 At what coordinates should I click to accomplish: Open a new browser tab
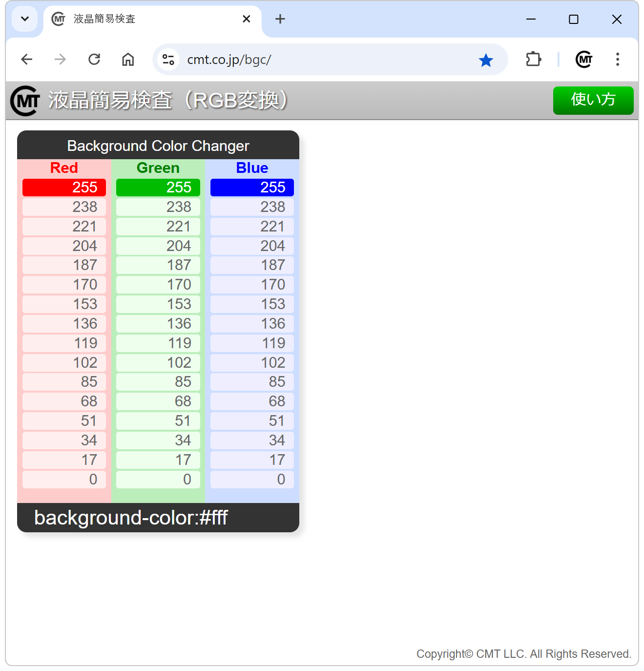(280, 19)
